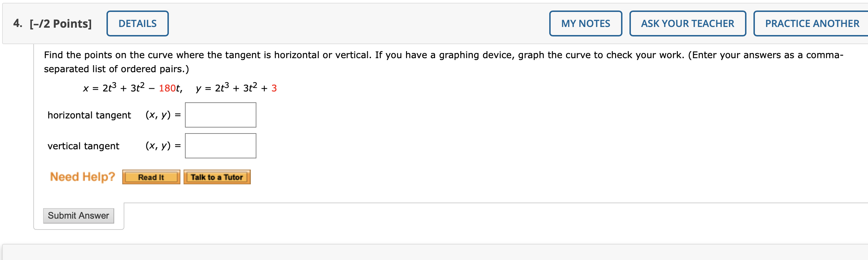Click Submit Answer
The width and height of the screenshot is (868, 260).
coord(78,215)
